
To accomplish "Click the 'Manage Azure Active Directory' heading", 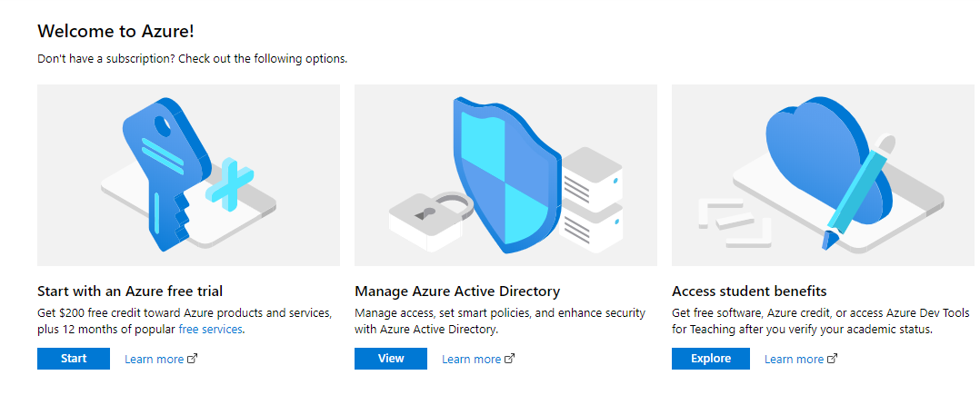I will coord(456,291).
